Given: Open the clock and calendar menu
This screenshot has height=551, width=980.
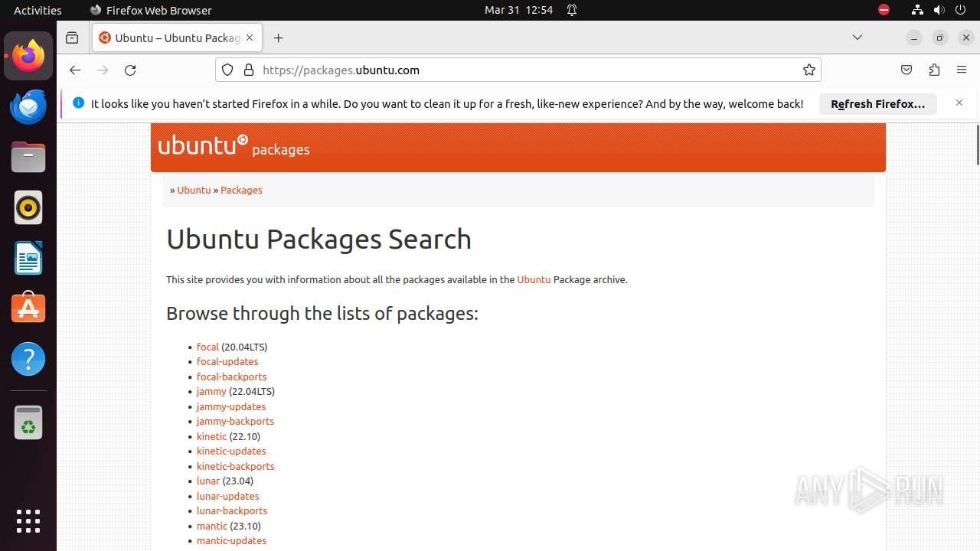Looking at the screenshot, I should click(518, 10).
